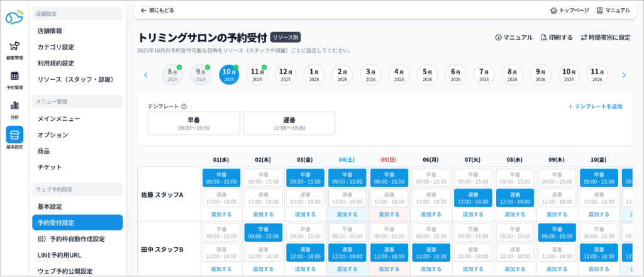Go to next months with right chevron

coord(624,76)
